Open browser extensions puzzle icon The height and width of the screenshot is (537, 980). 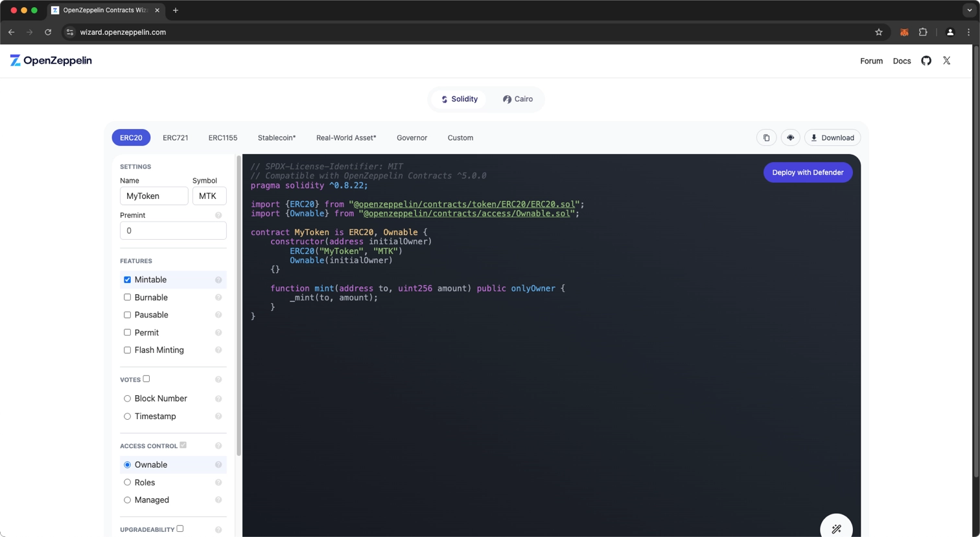(923, 32)
